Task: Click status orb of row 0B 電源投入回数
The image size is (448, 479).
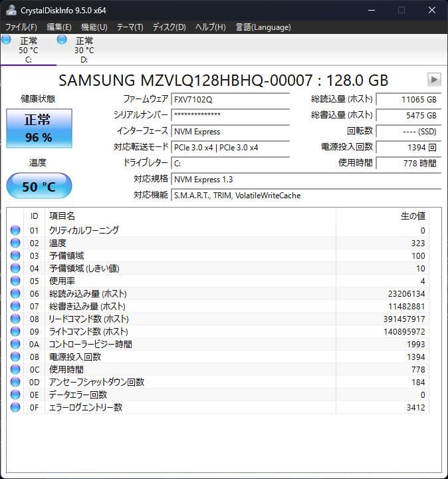Action: point(15,357)
